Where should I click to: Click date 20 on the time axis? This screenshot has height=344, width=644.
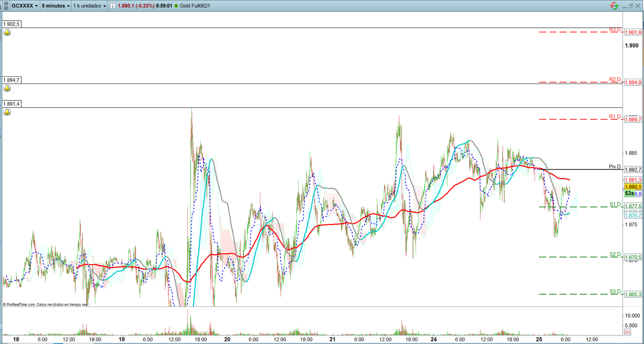pos(227,339)
